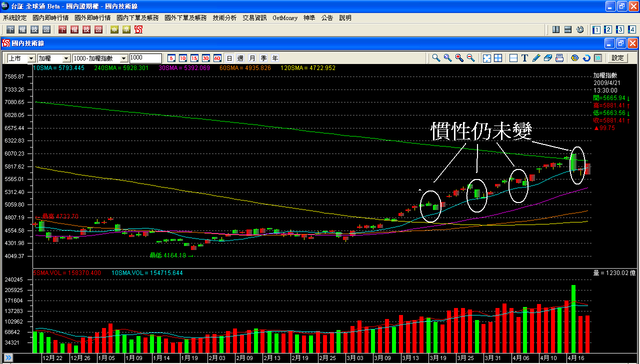
Task: Tile windows horizontally with rows icon
Action: [x=568, y=29]
